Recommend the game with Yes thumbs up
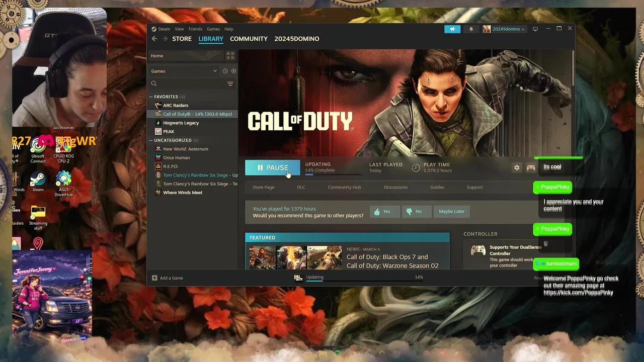 pos(384,212)
